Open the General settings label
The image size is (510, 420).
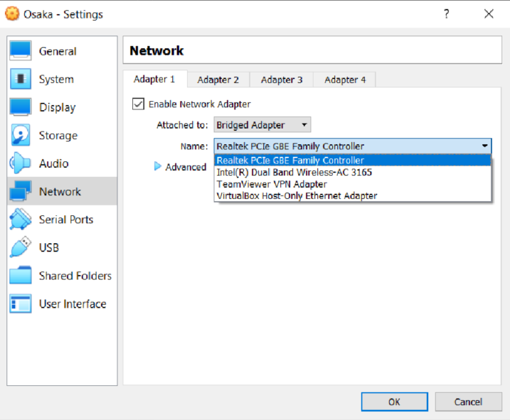(x=58, y=51)
